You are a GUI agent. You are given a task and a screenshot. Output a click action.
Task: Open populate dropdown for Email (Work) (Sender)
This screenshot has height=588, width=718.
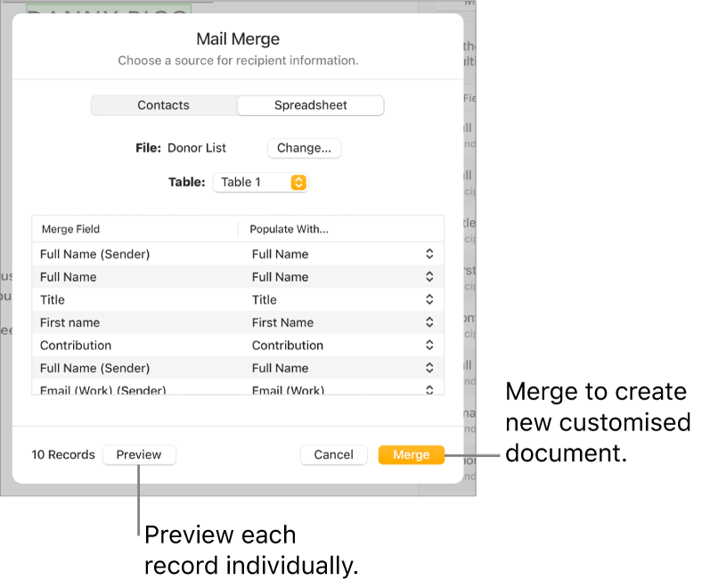[x=429, y=389]
